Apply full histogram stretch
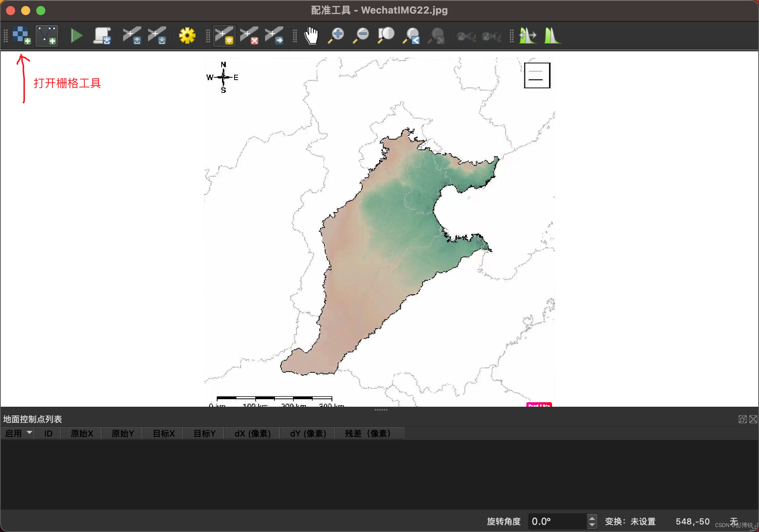This screenshot has height=532, width=759. coord(552,35)
